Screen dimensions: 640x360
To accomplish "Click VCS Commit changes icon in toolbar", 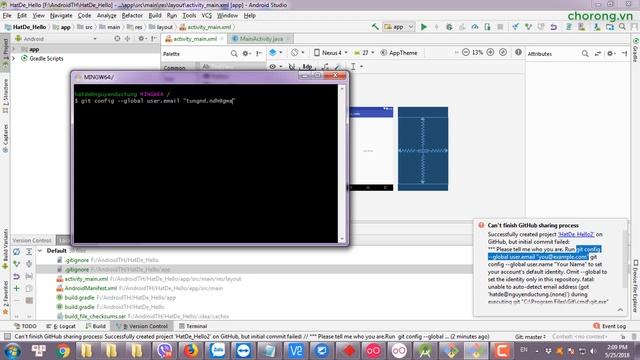I will click(x=529, y=27).
